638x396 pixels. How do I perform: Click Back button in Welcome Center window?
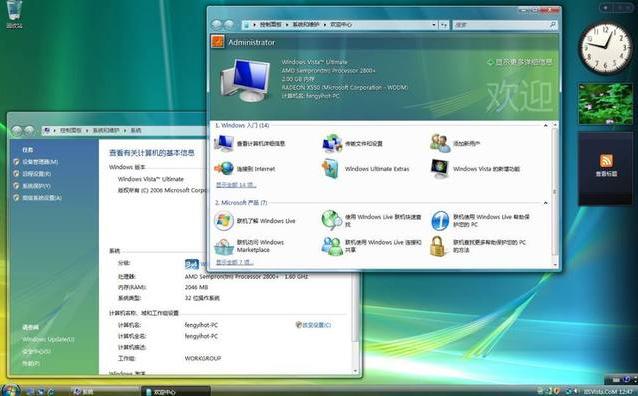click(217, 24)
